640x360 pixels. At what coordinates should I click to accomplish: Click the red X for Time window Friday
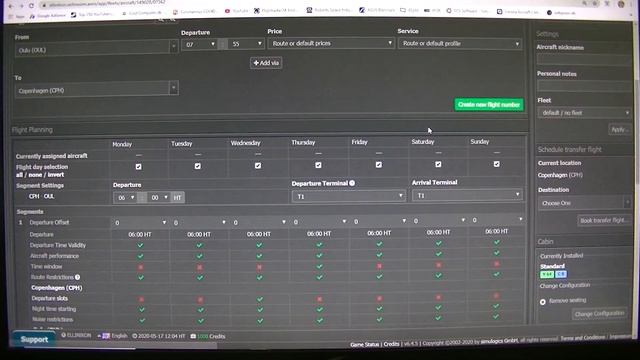[x=379, y=266]
